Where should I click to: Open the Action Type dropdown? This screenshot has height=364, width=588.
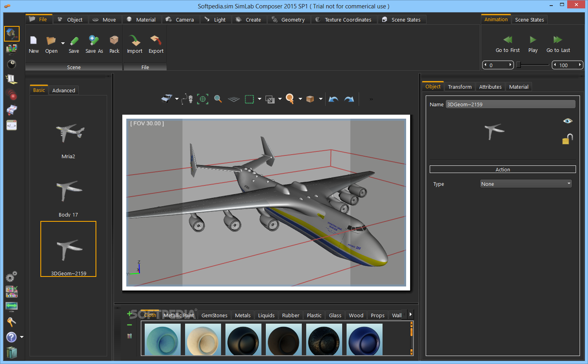pyautogui.click(x=526, y=184)
